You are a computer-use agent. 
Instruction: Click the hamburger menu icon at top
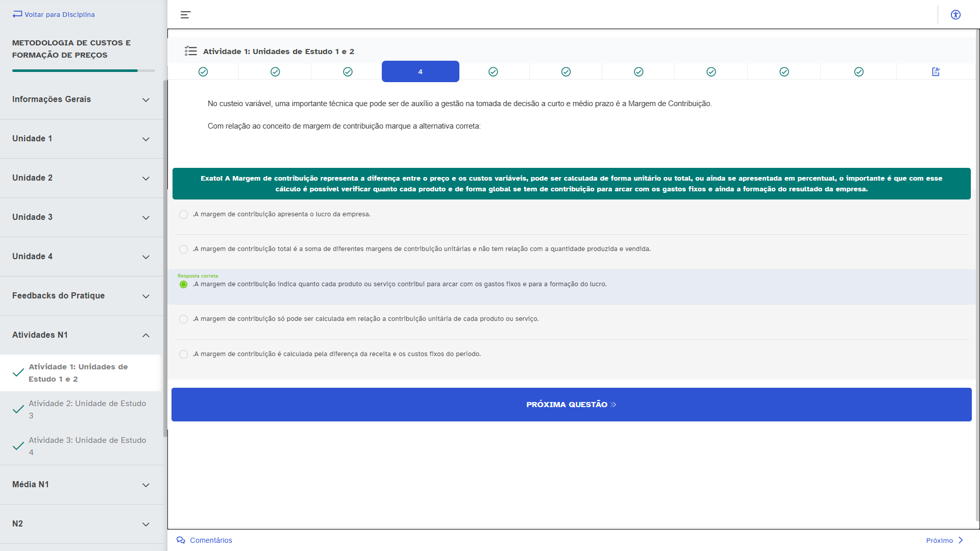pyautogui.click(x=185, y=15)
